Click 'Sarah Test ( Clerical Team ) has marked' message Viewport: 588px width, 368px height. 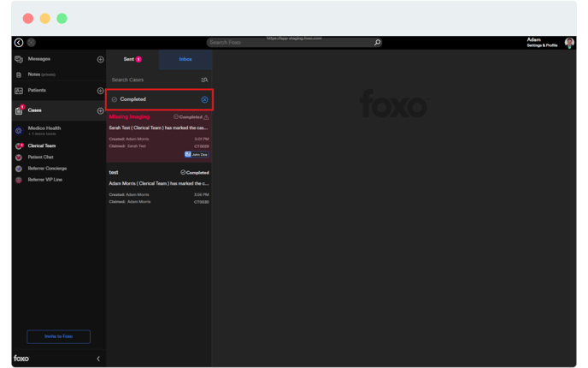point(158,128)
